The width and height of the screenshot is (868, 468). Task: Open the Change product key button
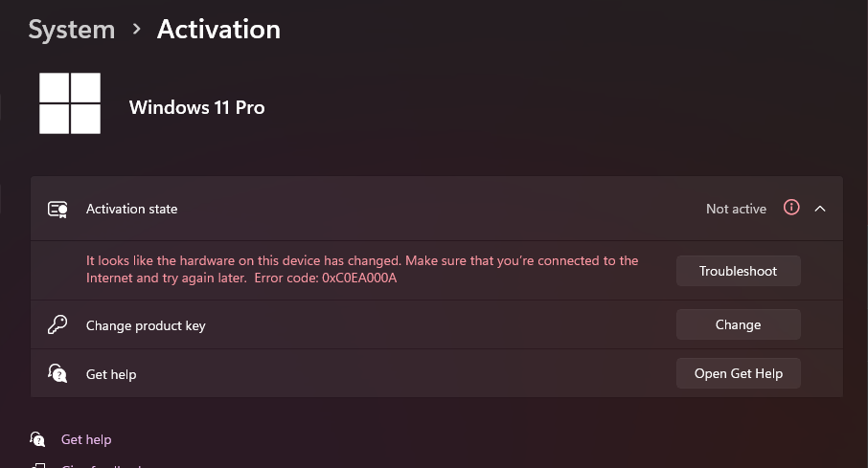click(738, 324)
